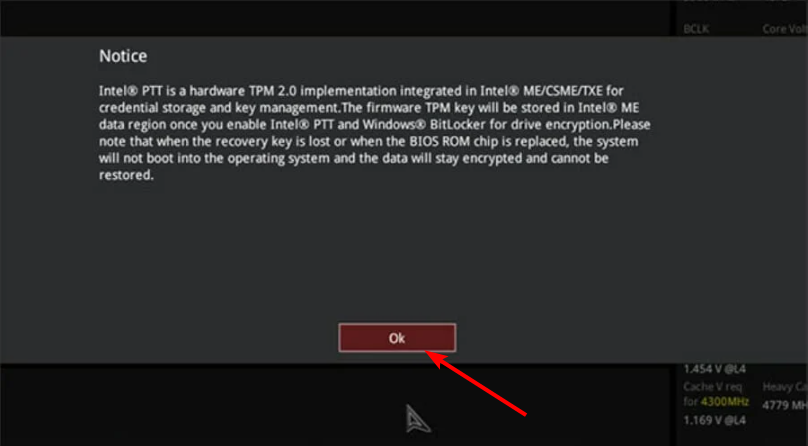Confirm the notice with the Ok button

click(397, 338)
